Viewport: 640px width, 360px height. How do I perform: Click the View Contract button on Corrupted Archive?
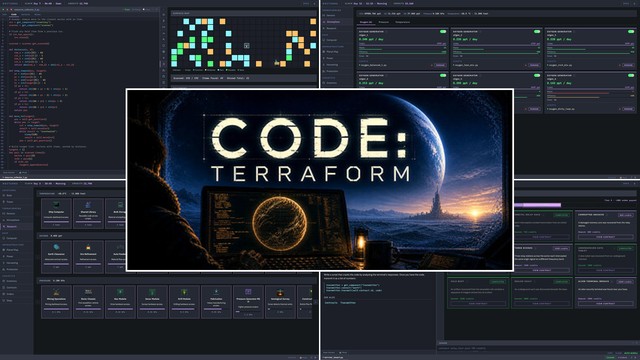[605, 237]
